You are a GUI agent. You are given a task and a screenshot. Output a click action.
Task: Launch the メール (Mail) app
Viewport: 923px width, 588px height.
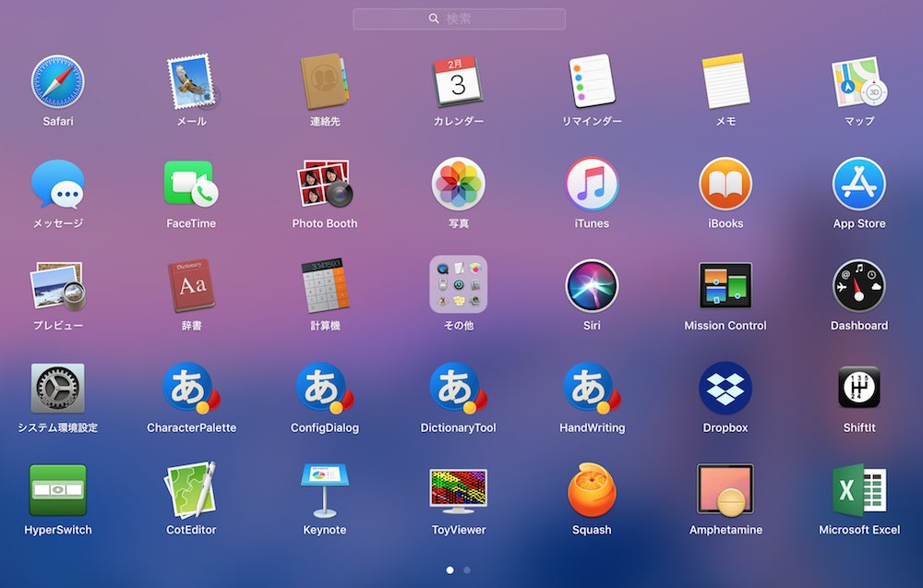click(x=192, y=82)
